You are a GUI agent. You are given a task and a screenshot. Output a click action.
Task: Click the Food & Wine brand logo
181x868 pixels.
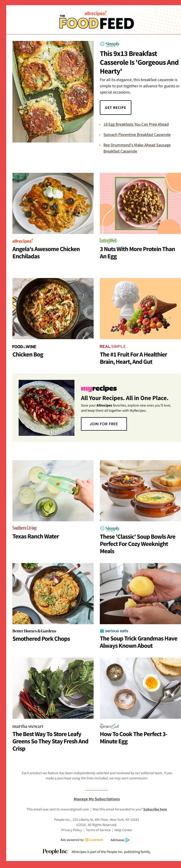click(24, 347)
